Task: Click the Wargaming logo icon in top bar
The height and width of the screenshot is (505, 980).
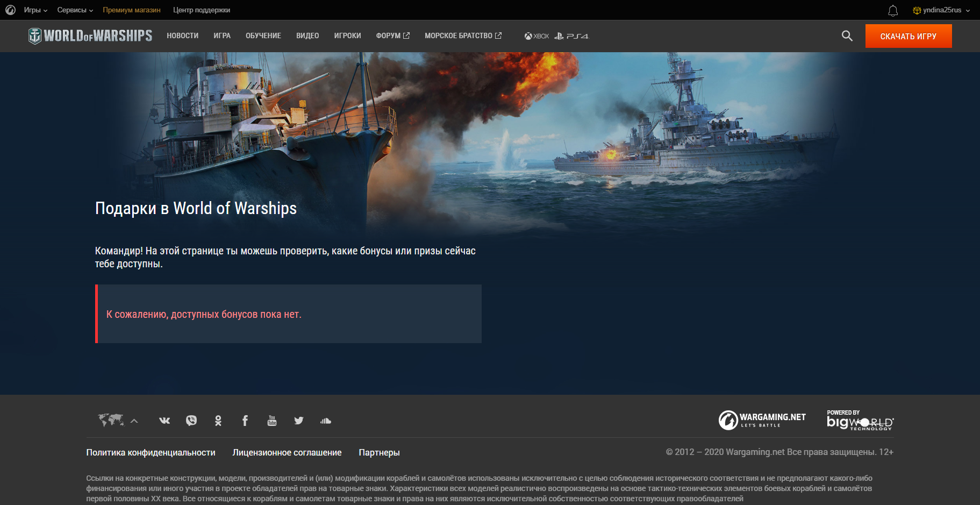Action: pyautogui.click(x=10, y=10)
